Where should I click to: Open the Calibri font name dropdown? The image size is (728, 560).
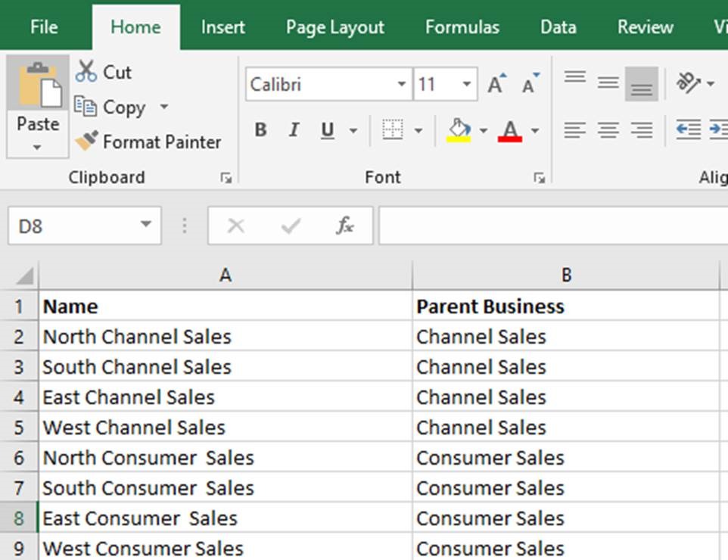(x=402, y=85)
